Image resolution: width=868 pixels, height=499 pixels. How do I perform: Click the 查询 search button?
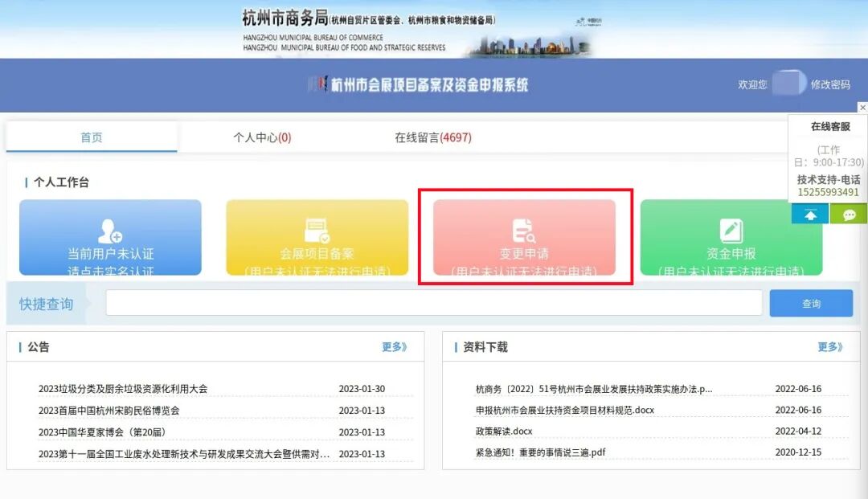811,302
